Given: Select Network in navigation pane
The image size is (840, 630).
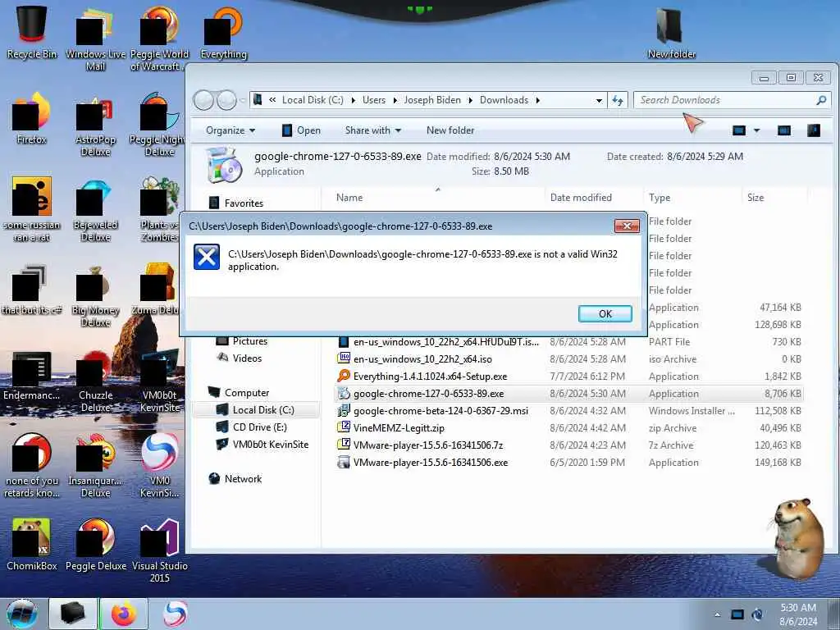Looking at the screenshot, I should 235,478.
